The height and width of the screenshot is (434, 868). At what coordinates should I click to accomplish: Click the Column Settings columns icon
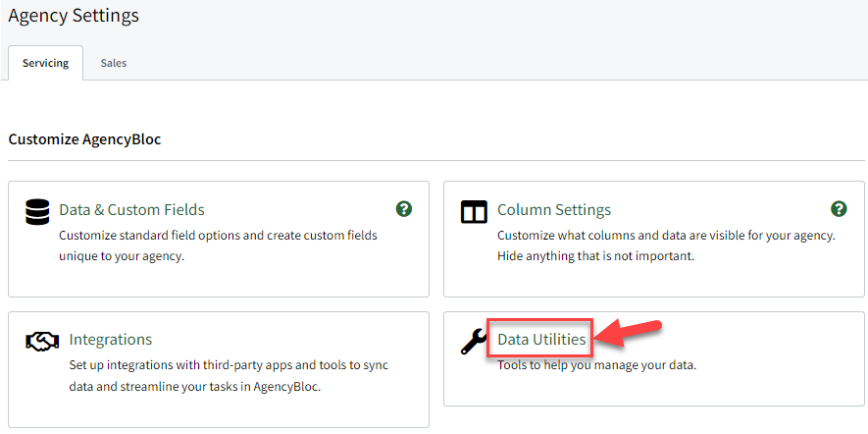(474, 212)
